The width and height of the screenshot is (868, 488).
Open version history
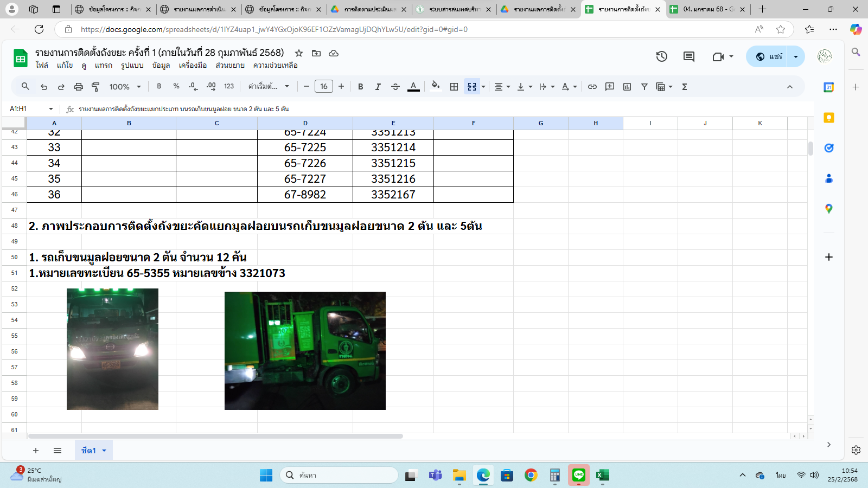point(661,56)
